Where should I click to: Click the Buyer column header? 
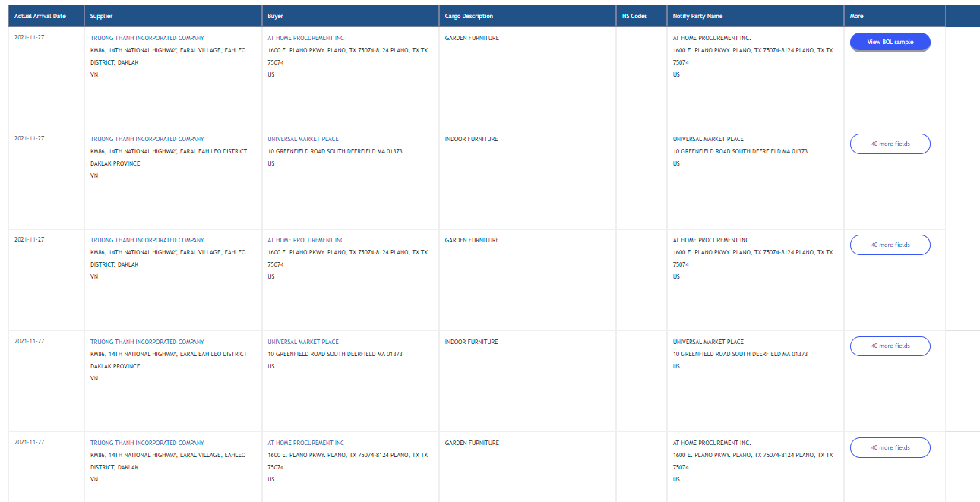click(x=275, y=16)
